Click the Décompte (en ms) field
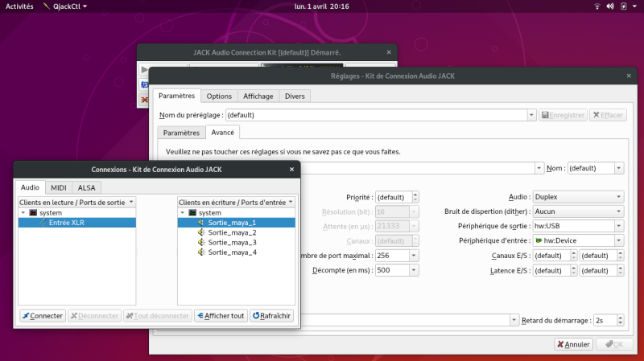The height and width of the screenshot is (361, 644). [x=397, y=270]
